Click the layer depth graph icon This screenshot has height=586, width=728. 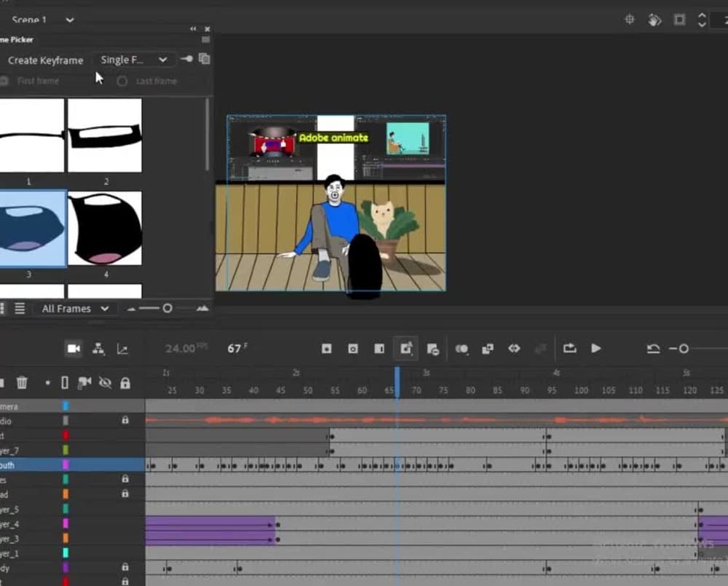tap(122, 349)
